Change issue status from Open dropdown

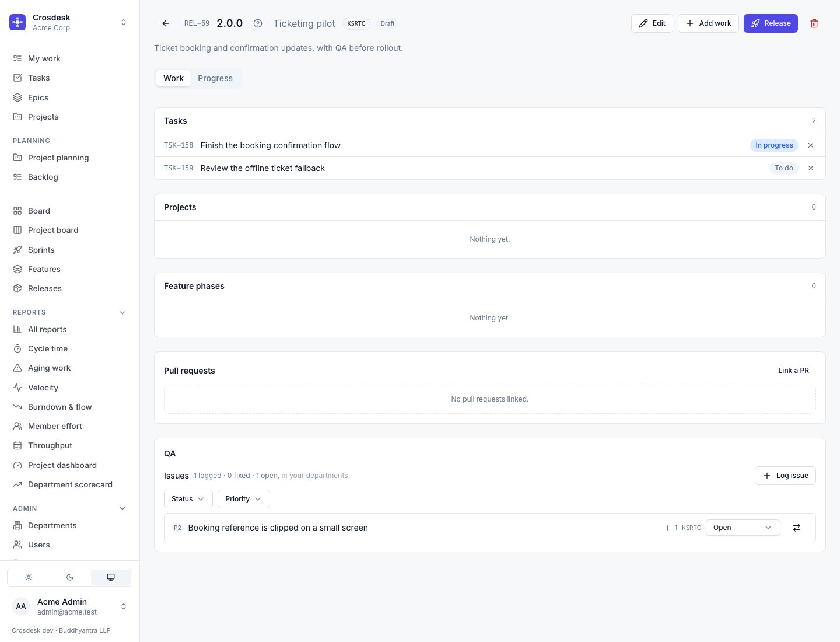click(x=743, y=528)
